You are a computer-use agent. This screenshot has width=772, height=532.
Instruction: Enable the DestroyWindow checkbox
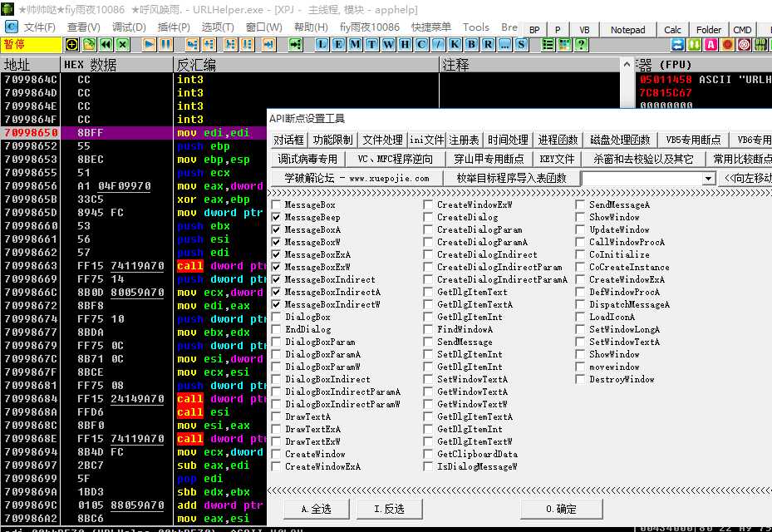pos(581,379)
